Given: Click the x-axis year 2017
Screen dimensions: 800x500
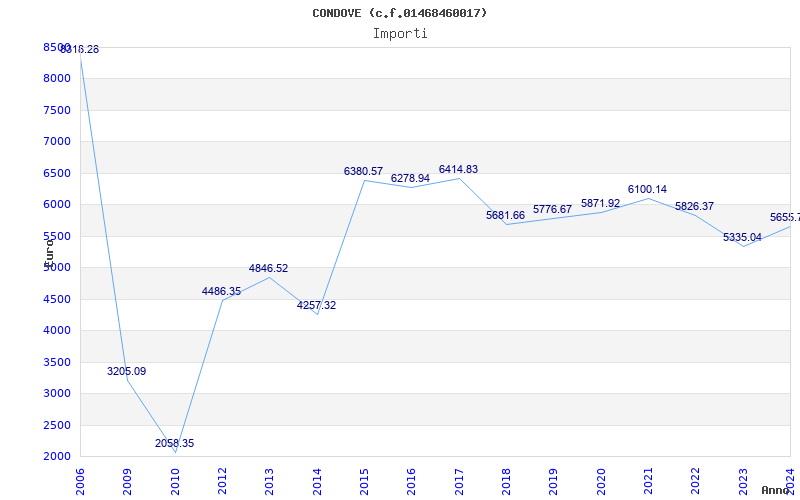Looking at the screenshot, I should coord(459,482).
